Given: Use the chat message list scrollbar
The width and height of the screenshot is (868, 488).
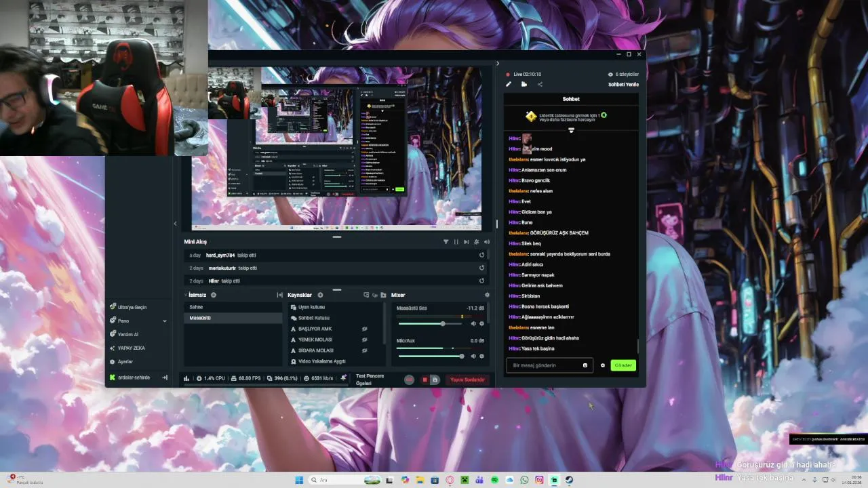Looking at the screenshot, I should pos(638,346).
